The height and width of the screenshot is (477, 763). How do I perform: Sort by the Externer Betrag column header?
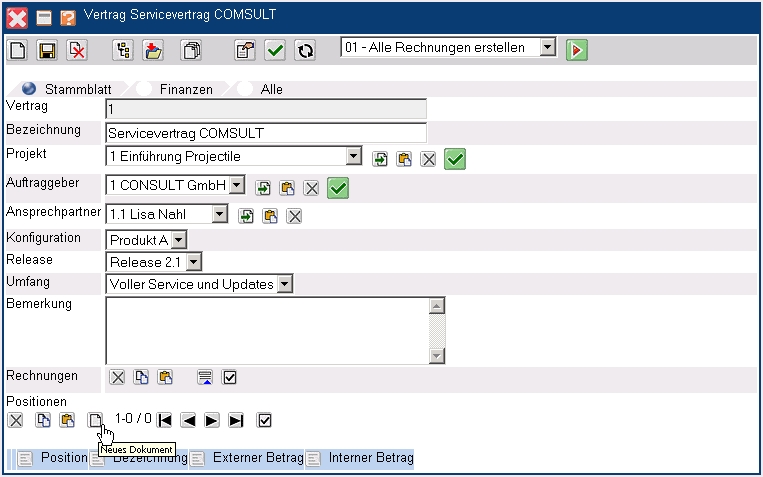pos(258,458)
